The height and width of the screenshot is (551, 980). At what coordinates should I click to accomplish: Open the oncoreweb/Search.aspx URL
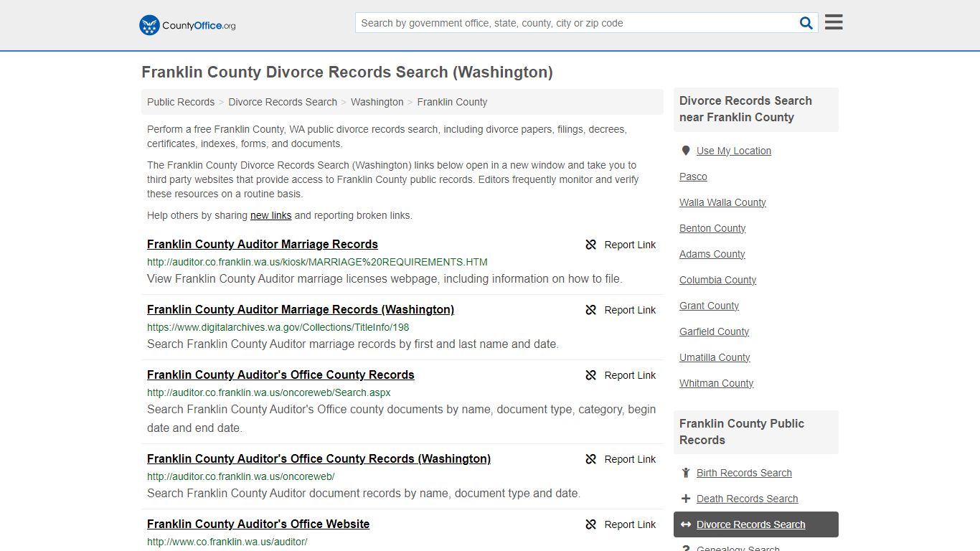click(x=269, y=392)
